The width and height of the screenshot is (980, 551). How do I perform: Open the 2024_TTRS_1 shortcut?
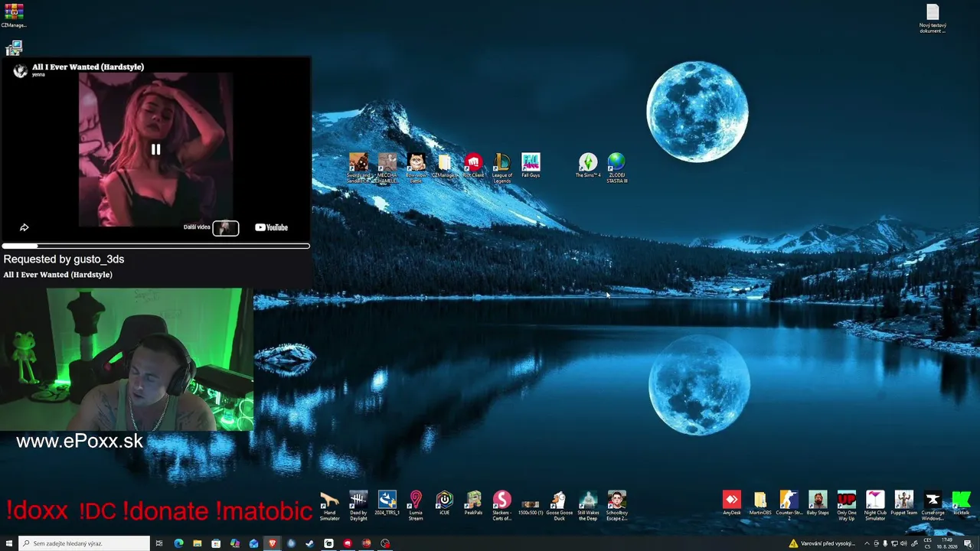387,504
